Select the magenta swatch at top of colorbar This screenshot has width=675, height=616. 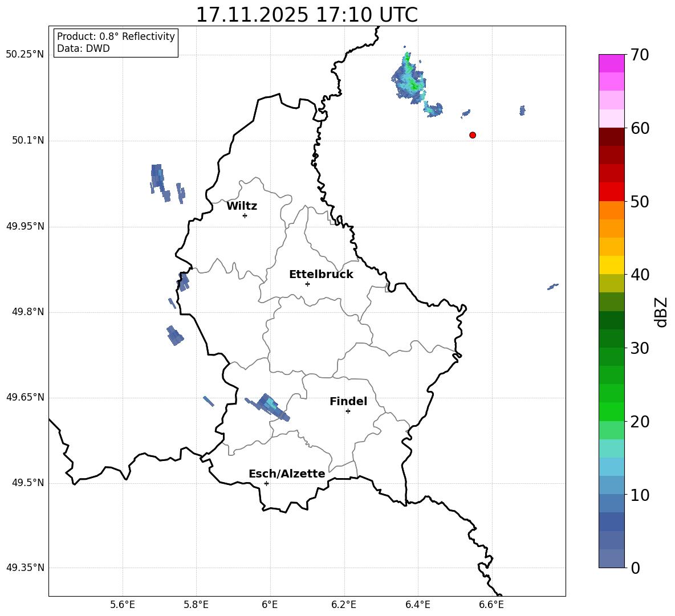coord(611,63)
